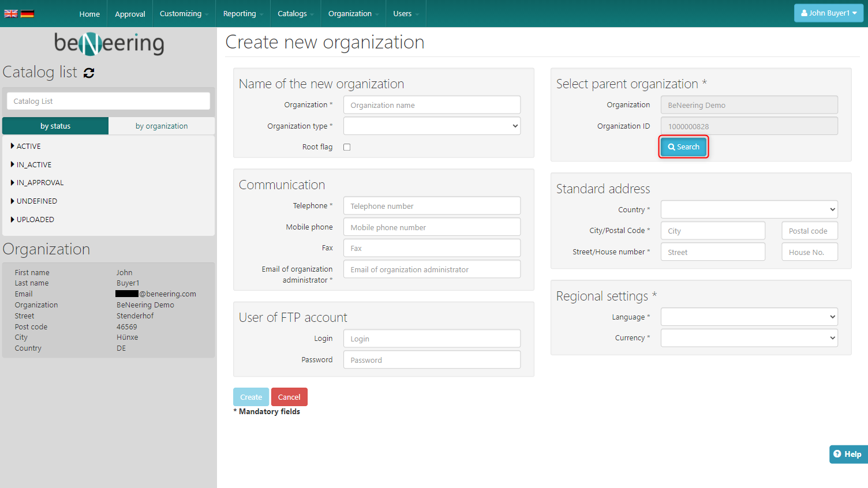Open the Catalogs menu
The width and height of the screenshot is (868, 488).
295,14
